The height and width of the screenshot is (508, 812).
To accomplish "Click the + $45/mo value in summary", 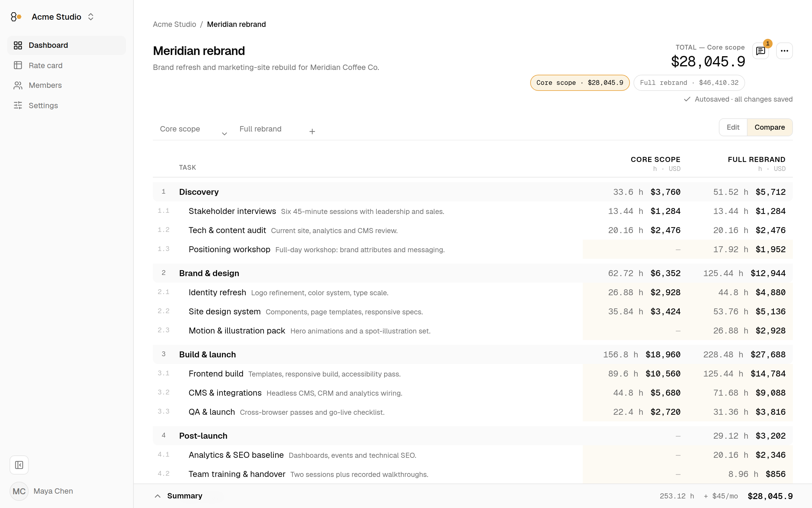I will [721, 496].
